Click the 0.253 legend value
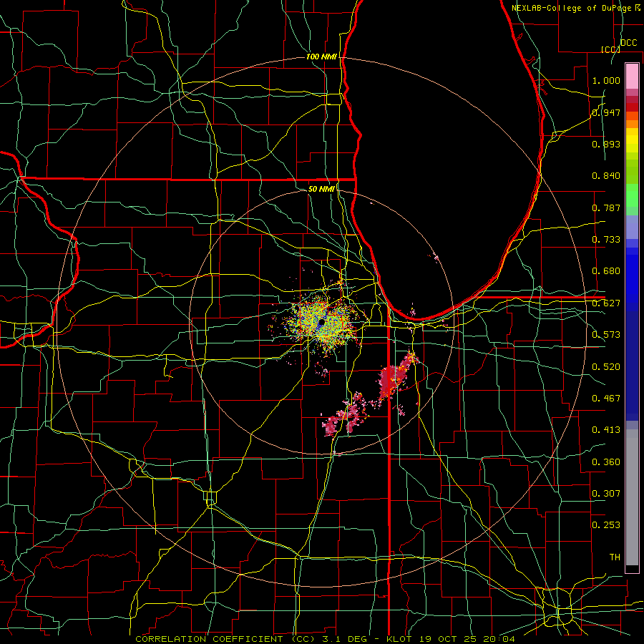 [606, 525]
